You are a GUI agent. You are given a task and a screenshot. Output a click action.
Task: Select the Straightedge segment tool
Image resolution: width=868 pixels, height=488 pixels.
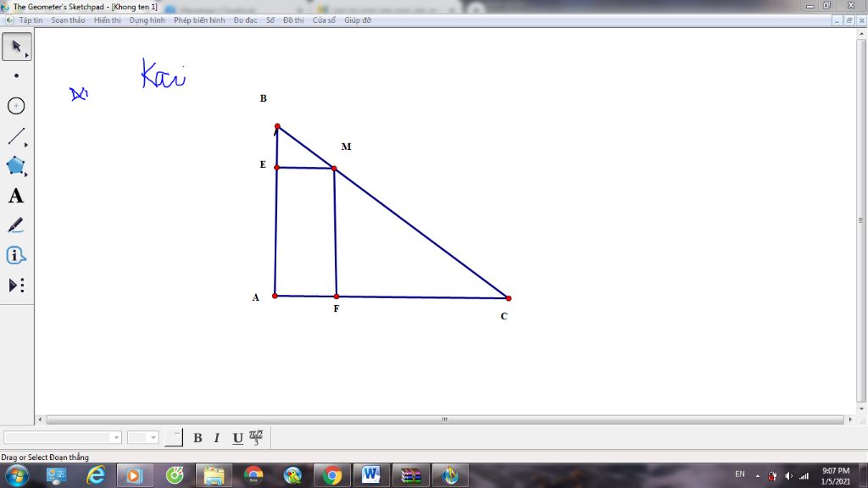17,136
